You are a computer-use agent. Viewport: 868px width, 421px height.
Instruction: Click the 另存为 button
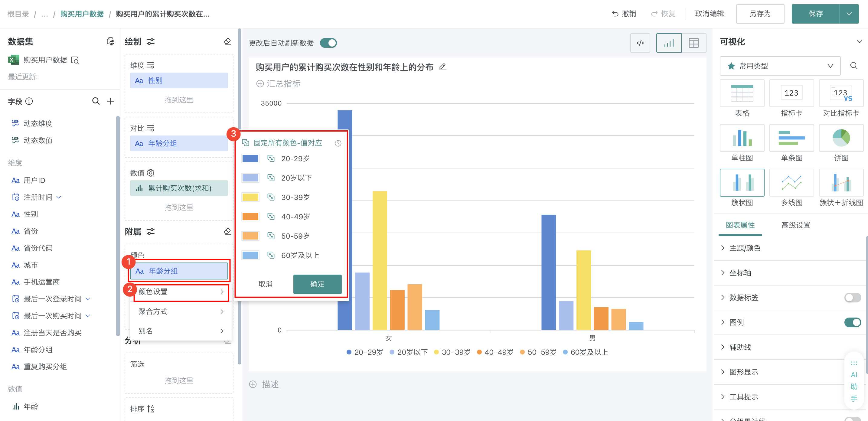[760, 14]
